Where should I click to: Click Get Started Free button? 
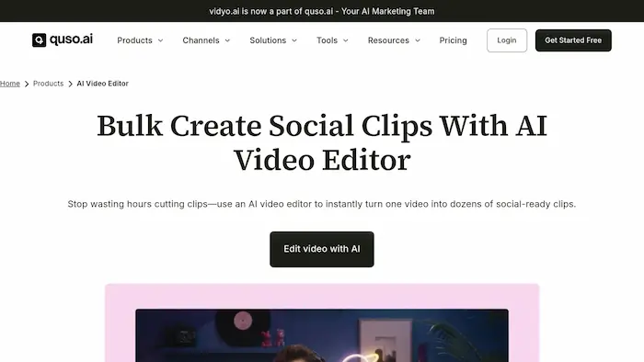click(573, 40)
